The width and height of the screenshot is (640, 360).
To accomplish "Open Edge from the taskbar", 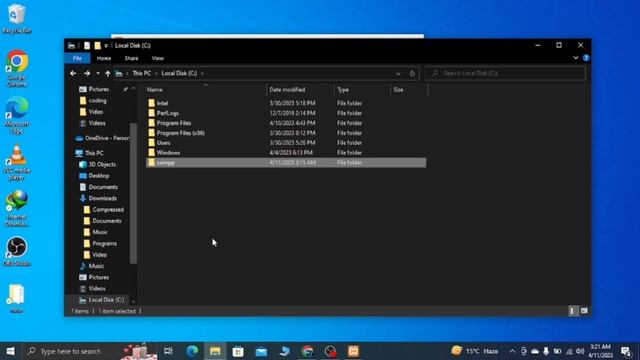I will click(192, 351).
